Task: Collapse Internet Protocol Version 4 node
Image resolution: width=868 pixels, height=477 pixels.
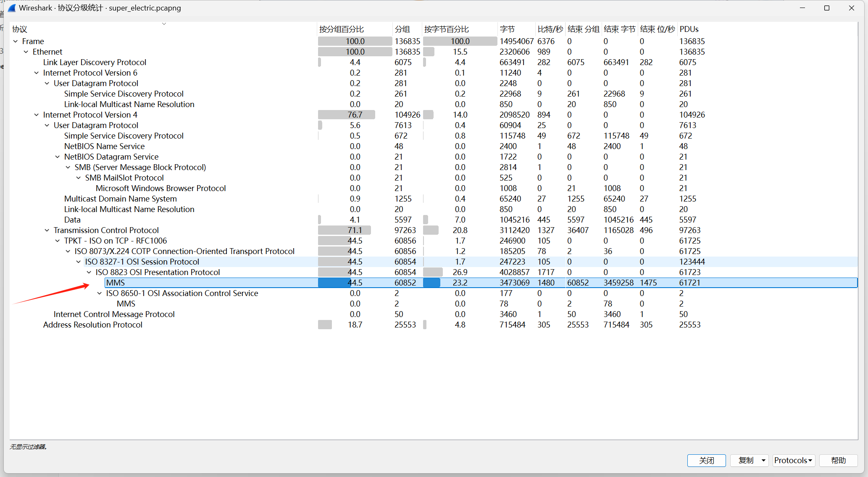Action: pos(37,115)
